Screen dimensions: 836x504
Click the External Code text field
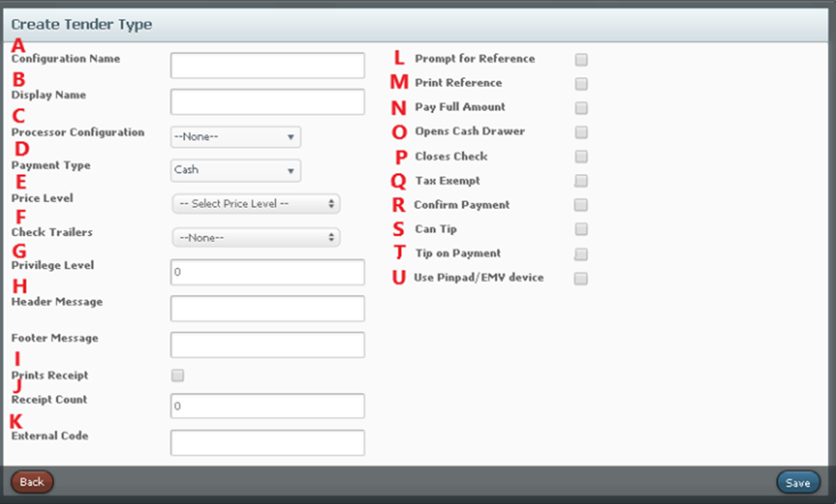pyautogui.click(x=267, y=443)
